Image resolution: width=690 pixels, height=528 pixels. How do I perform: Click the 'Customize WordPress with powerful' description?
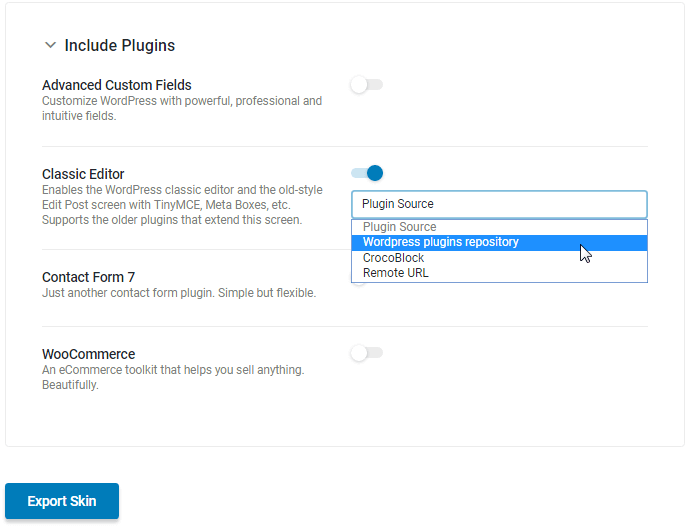pos(182,108)
